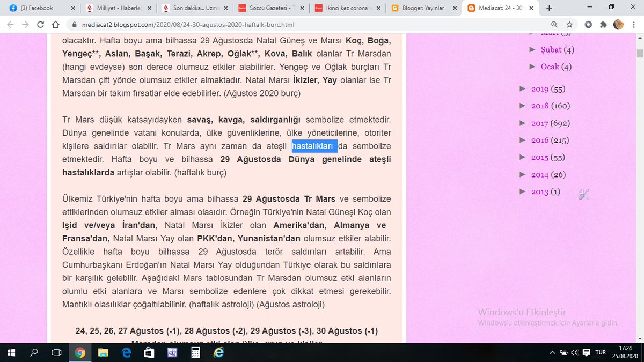Image resolution: width=644 pixels, height=362 pixels.
Task: Click the Chrome icon on the taskbar
Action: pos(80,352)
